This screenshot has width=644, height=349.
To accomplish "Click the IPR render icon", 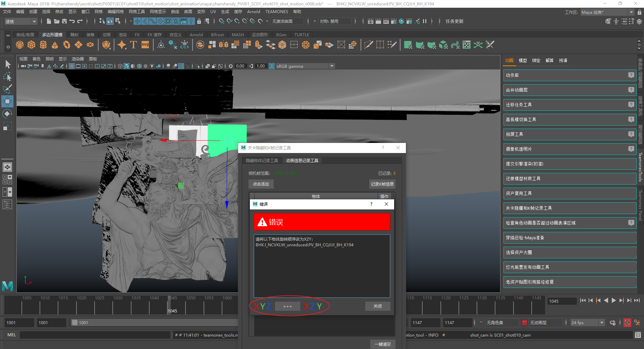I will (x=386, y=21).
